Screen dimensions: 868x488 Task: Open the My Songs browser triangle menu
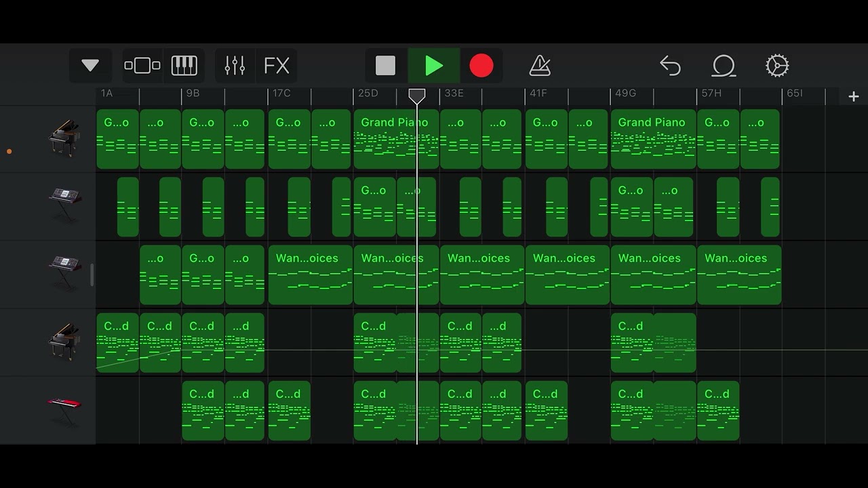click(x=90, y=66)
